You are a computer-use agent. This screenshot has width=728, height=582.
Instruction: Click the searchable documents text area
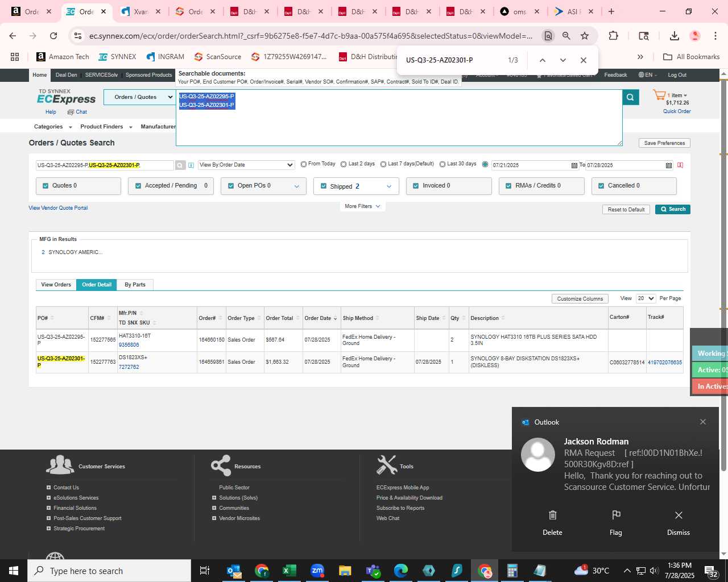click(x=399, y=118)
